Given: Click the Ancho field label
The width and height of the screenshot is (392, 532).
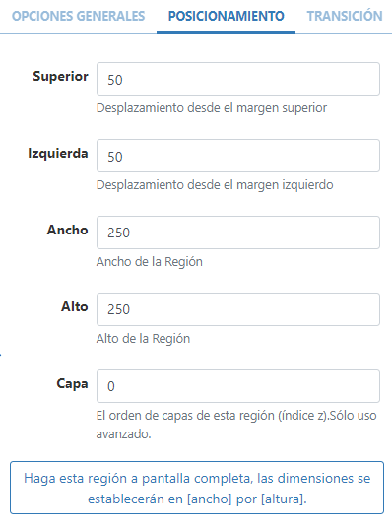Looking at the screenshot, I should [68, 230].
